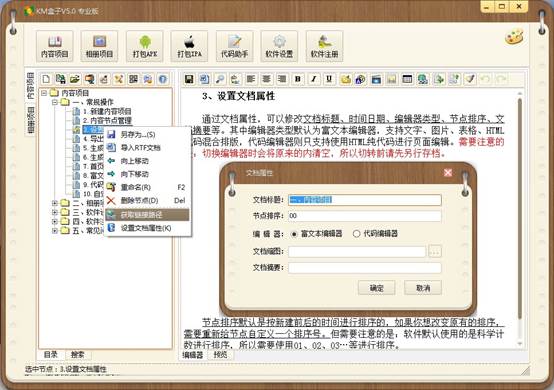Click the globe hyperlink icon
The image size is (554, 390).
pos(423,79)
